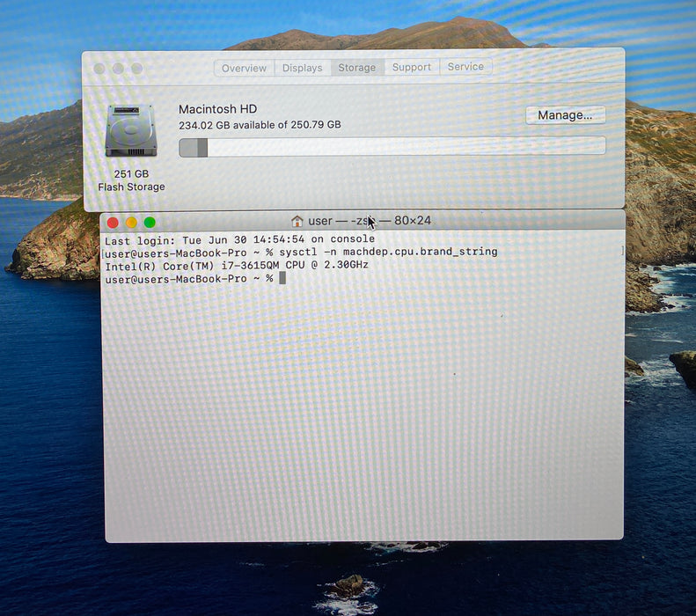The image size is (696, 616).
Task: Click the Terminal prompt cursor block
Action: pos(282,278)
